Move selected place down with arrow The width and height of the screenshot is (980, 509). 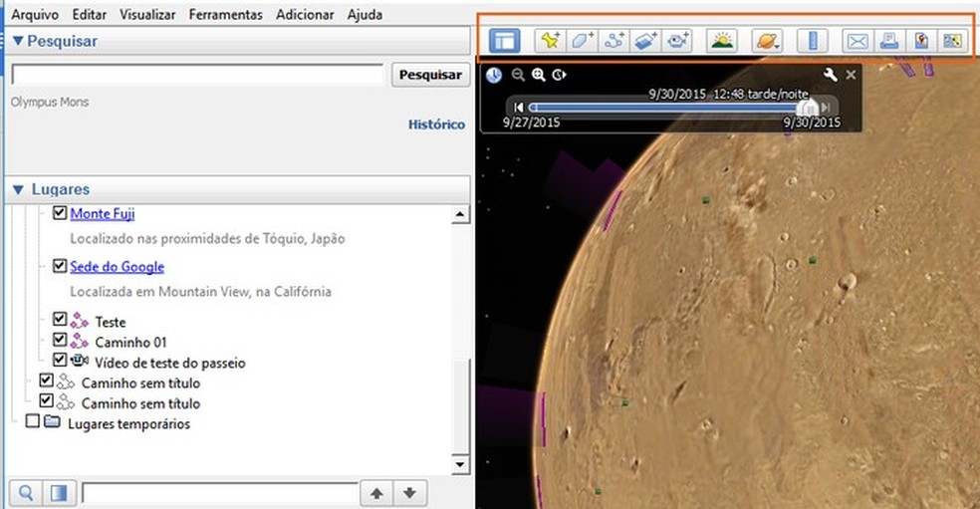click(410, 493)
